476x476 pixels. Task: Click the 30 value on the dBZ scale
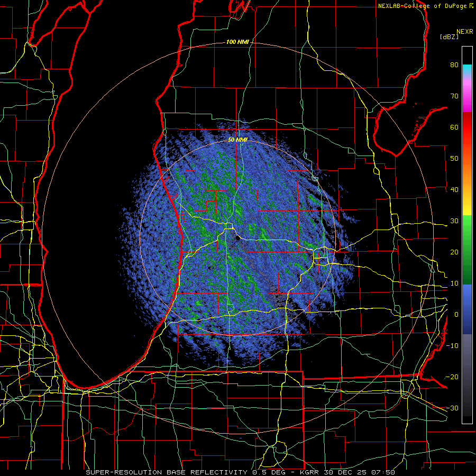[454, 221]
